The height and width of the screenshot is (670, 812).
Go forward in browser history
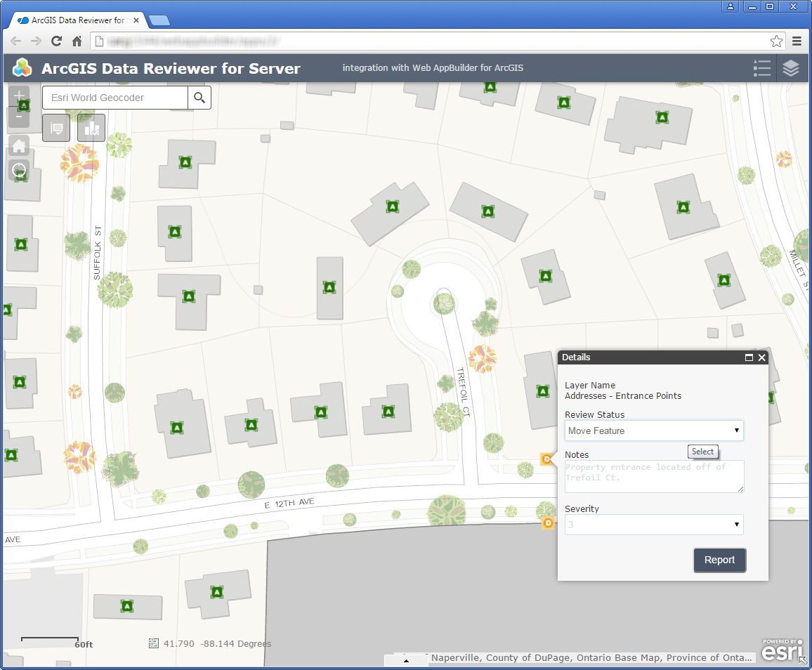[36, 41]
